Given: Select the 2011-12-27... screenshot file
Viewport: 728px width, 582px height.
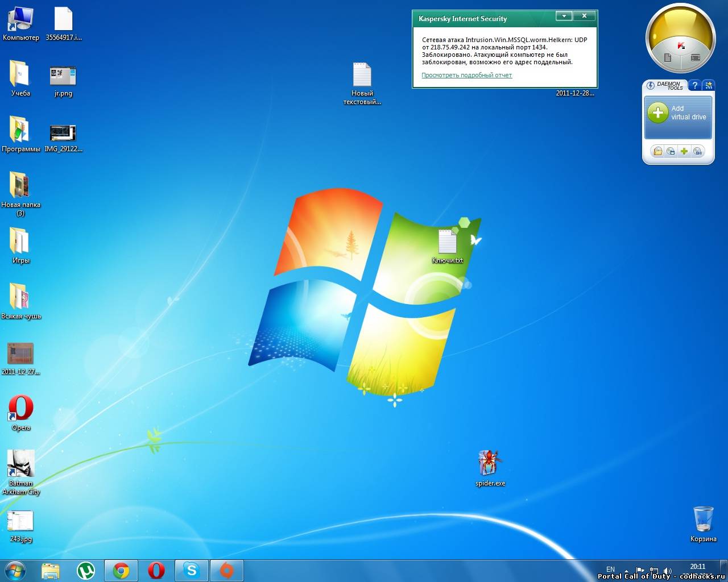Looking at the screenshot, I should (x=20, y=359).
